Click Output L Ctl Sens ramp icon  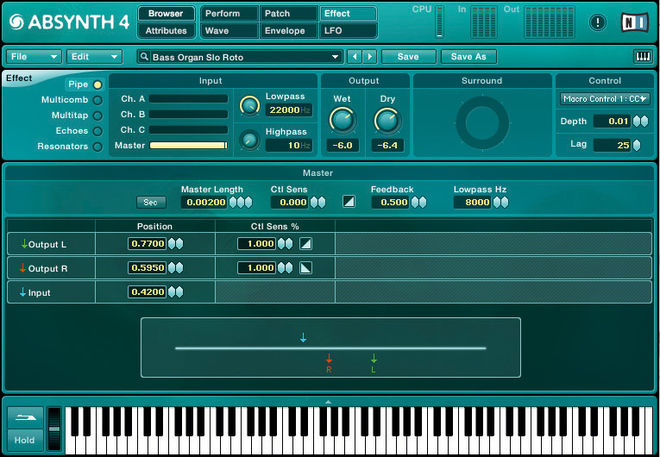pyautogui.click(x=306, y=244)
